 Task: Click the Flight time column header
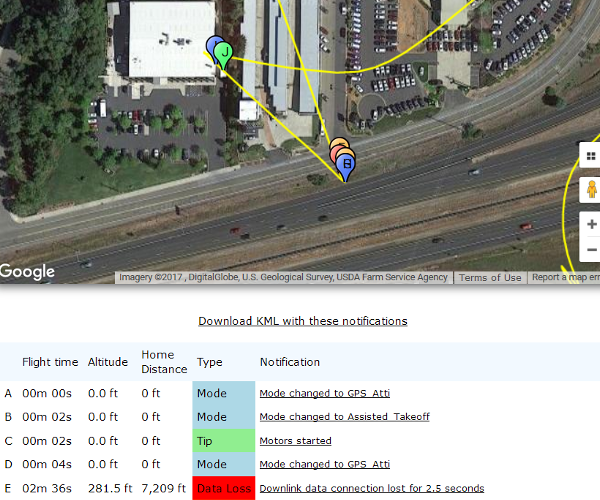pyautogui.click(x=50, y=362)
